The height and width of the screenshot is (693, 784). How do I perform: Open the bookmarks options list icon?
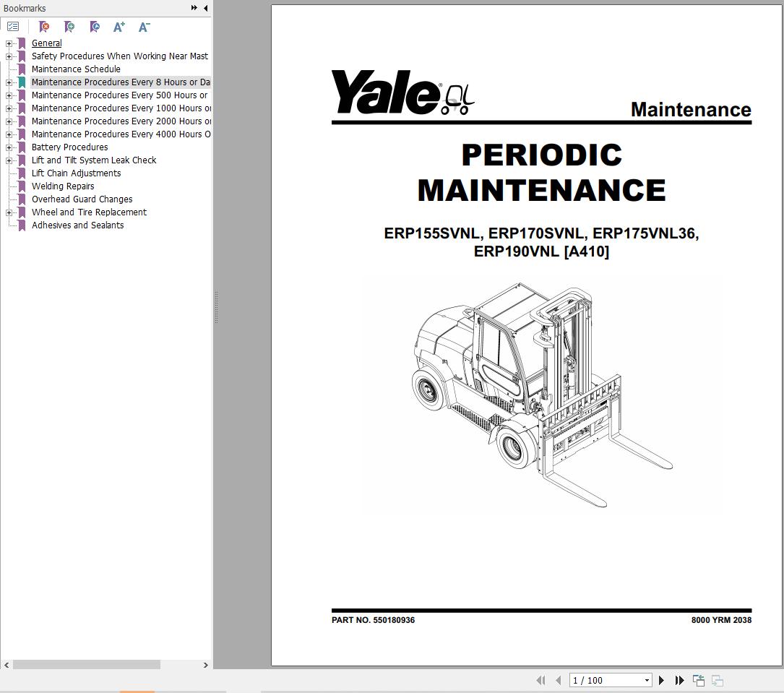click(13, 27)
